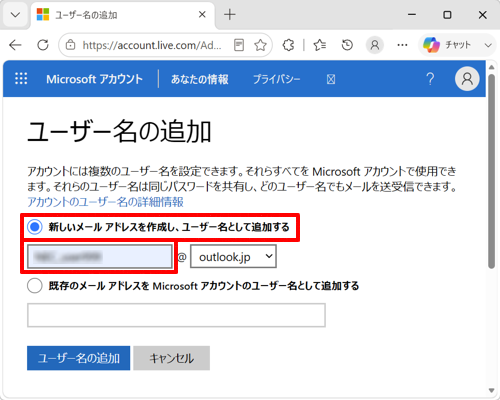Select the create new mail address radio
Screen dimensions: 500x400
pyautogui.click(x=35, y=227)
